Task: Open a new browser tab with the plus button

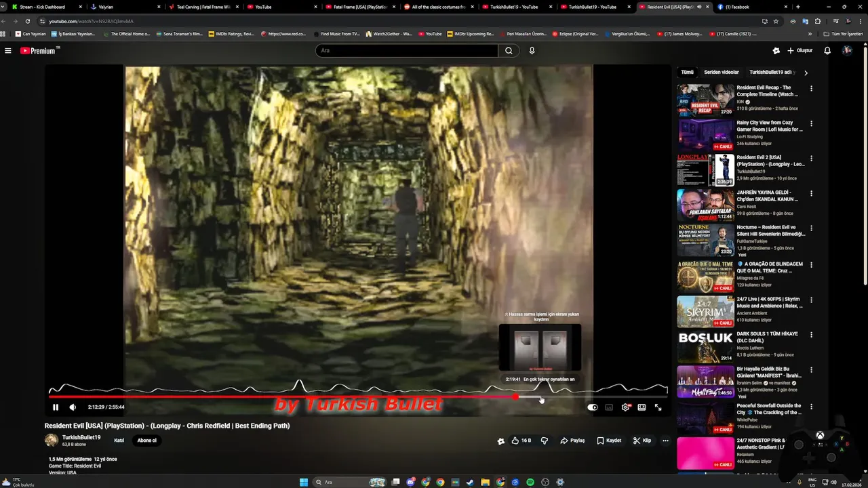Action: pyautogui.click(x=798, y=7)
